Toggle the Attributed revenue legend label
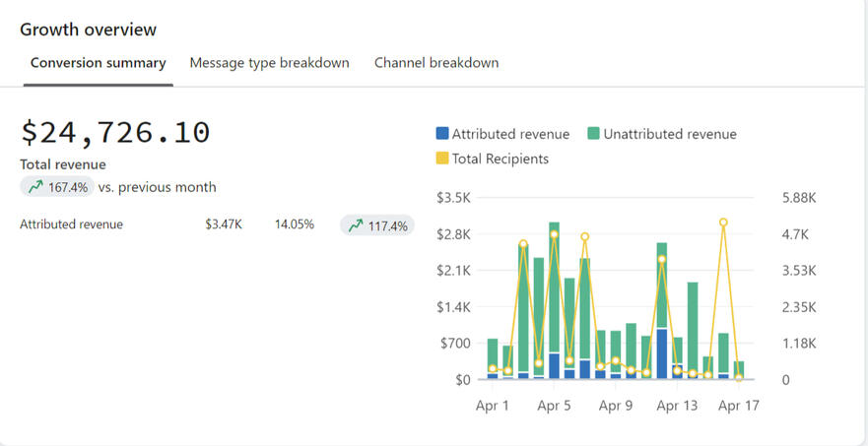868x446 pixels. pyautogui.click(x=510, y=134)
